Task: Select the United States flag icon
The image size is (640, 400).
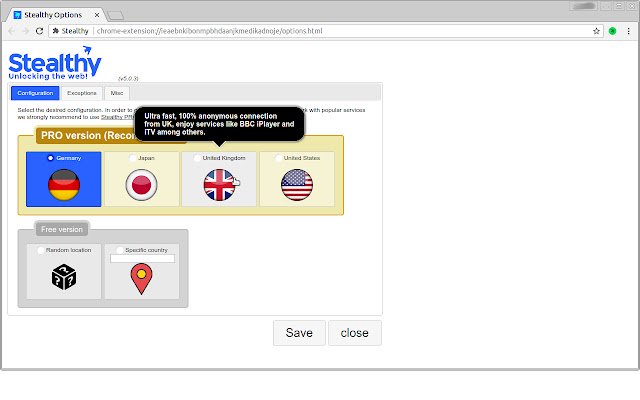Action: tap(297, 185)
